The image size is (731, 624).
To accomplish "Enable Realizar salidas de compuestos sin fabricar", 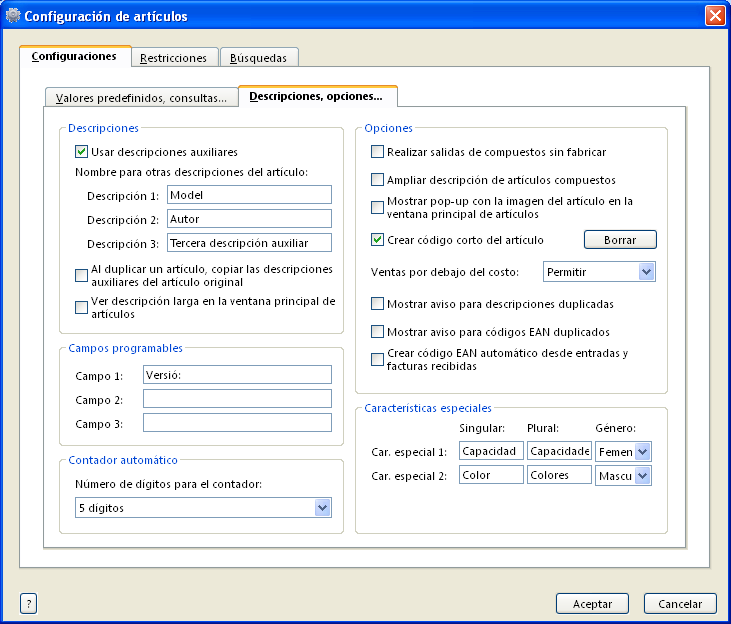I will (x=377, y=152).
